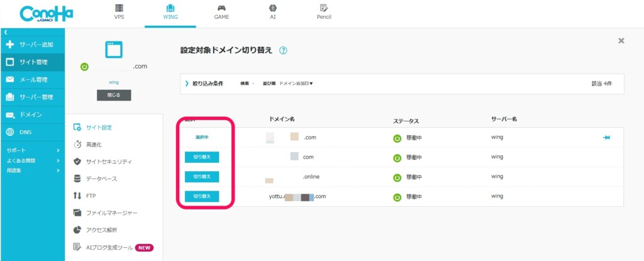Viewport: 644px width, 261px height.
Task: Expand the サポート menu
Action: pos(33,150)
